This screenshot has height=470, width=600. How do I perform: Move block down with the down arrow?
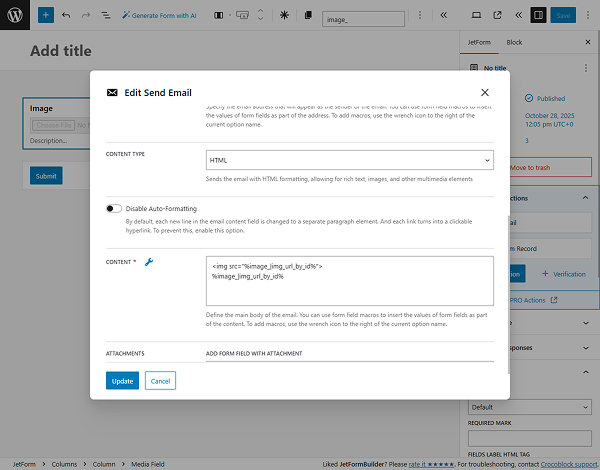[x=261, y=19]
